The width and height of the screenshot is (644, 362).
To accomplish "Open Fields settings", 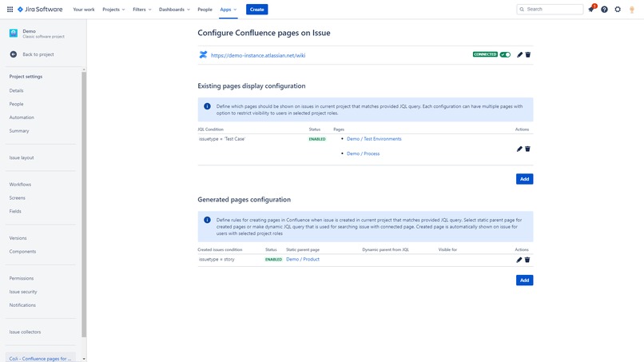I will pos(15,211).
